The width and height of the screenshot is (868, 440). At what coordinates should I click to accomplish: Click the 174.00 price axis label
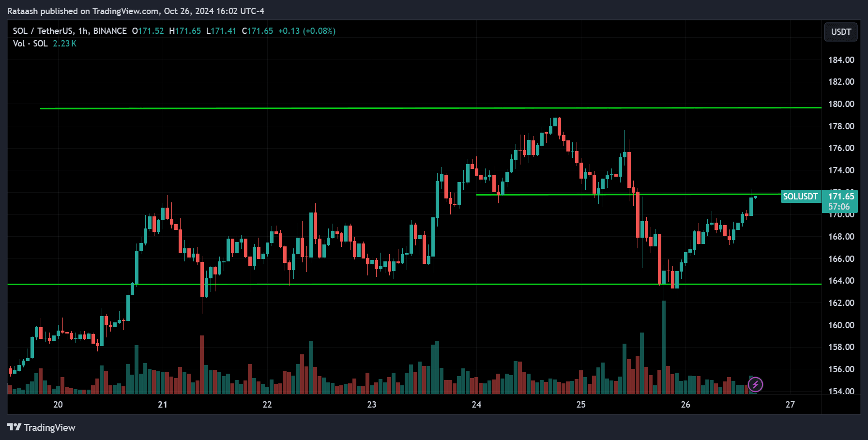click(x=841, y=170)
